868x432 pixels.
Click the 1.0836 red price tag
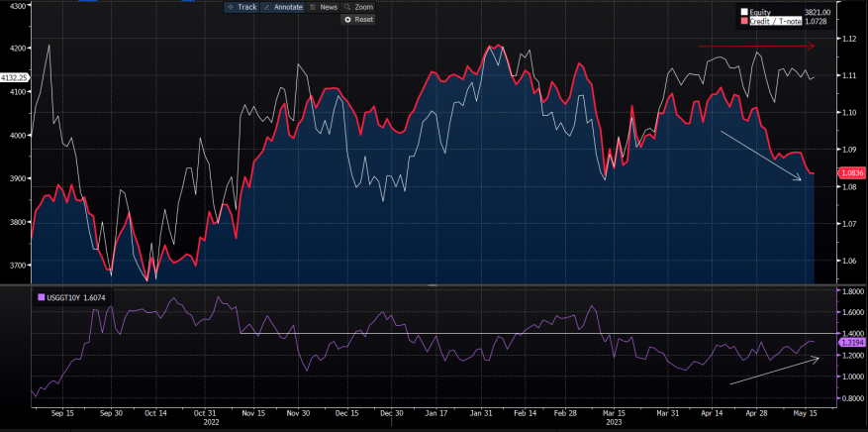(x=852, y=172)
